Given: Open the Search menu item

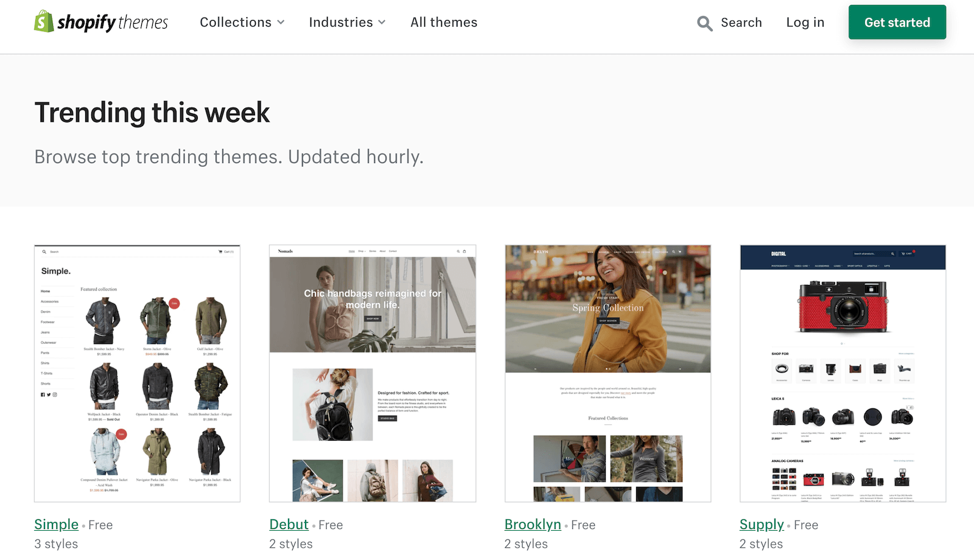Looking at the screenshot, I should point(741,23).
